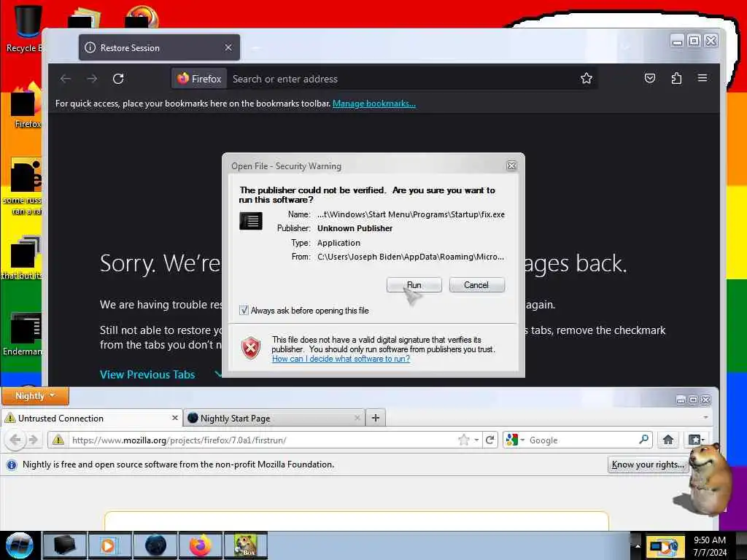
Task: Uncheck Always ask before opening this file
Action: pyautogui.click(x=244, y=311)
